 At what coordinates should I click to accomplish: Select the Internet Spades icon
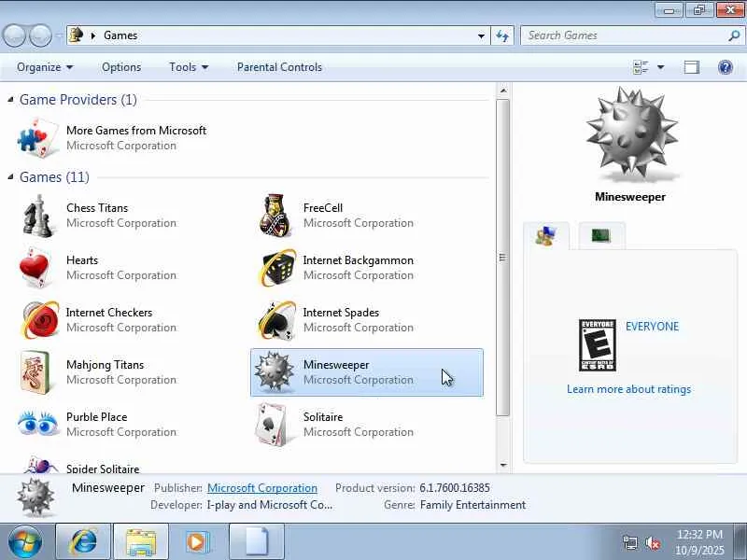click(277, 320)
